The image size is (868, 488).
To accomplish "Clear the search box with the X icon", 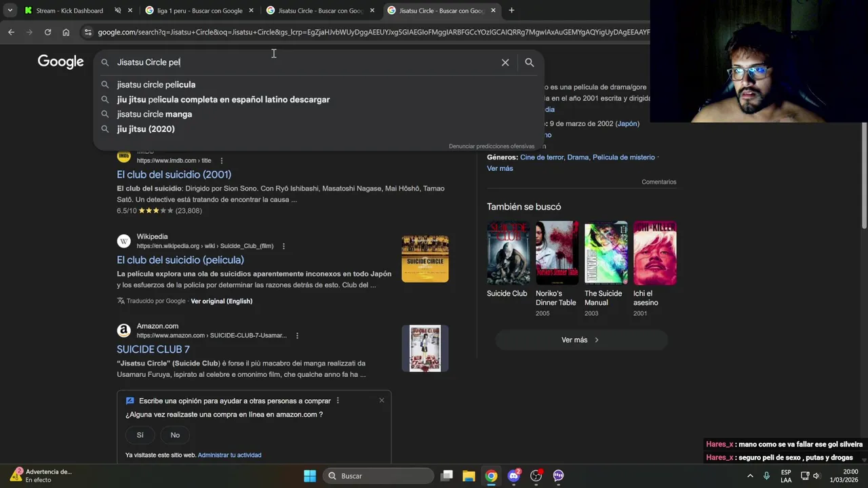I will pyautogui.click(x=505, y=62).
